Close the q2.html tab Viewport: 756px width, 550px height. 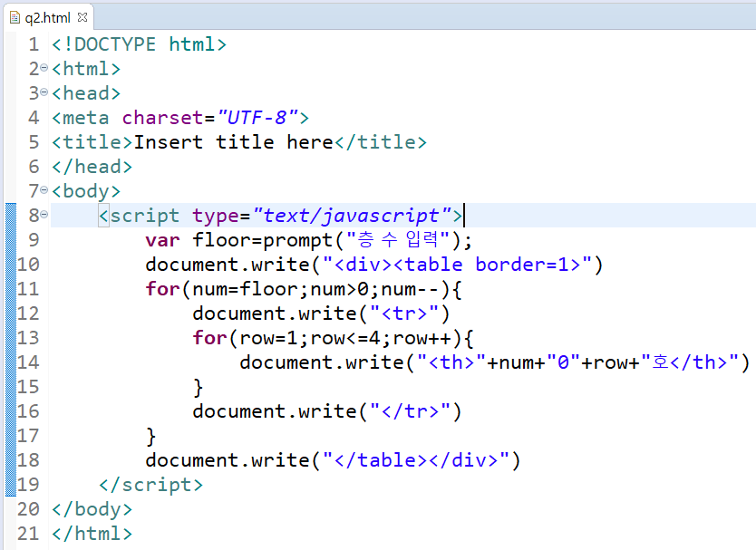click(x=82, y=17)
